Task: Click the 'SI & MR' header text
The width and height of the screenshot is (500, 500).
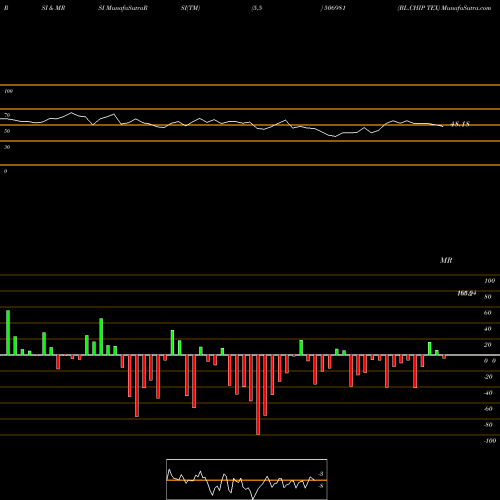Action: [53, 8]
